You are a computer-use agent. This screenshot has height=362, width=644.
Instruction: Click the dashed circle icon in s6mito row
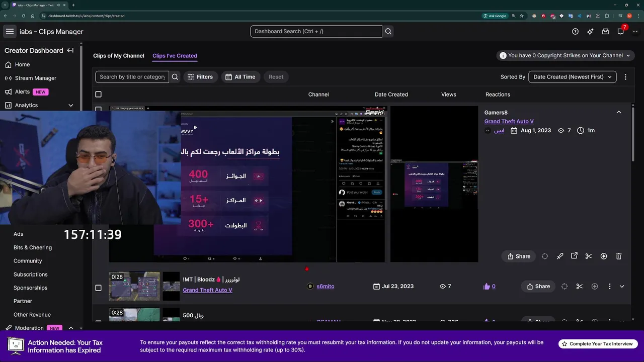[x=565, y=286]
